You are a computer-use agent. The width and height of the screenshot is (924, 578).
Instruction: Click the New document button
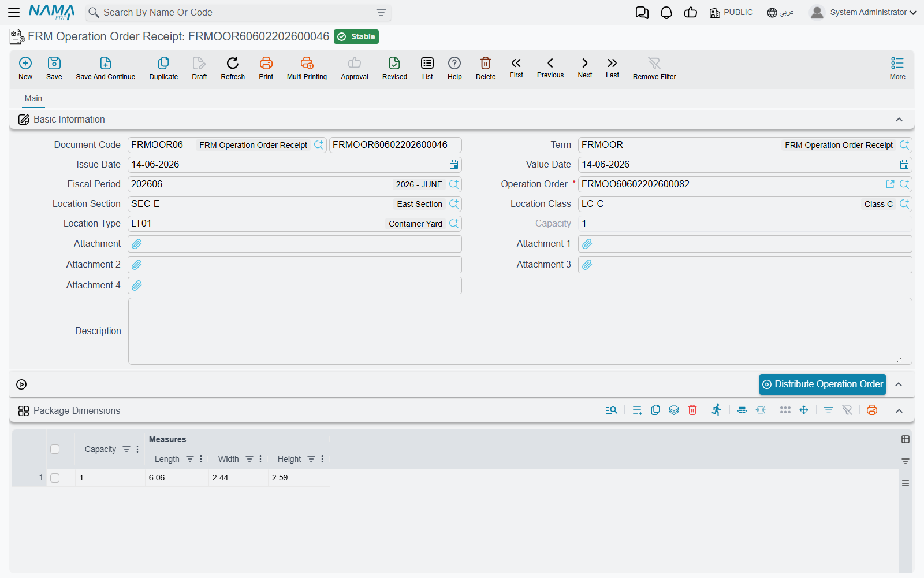point(25,68)
